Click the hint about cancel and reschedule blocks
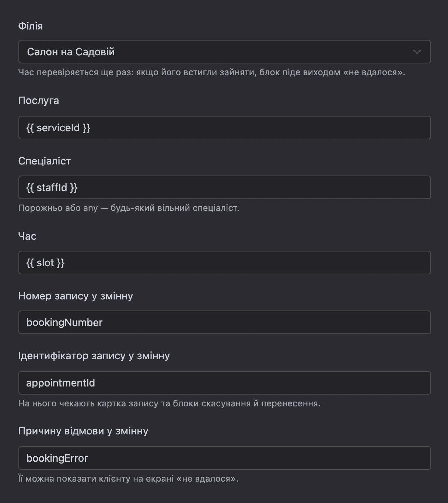 tap(169, 403)
